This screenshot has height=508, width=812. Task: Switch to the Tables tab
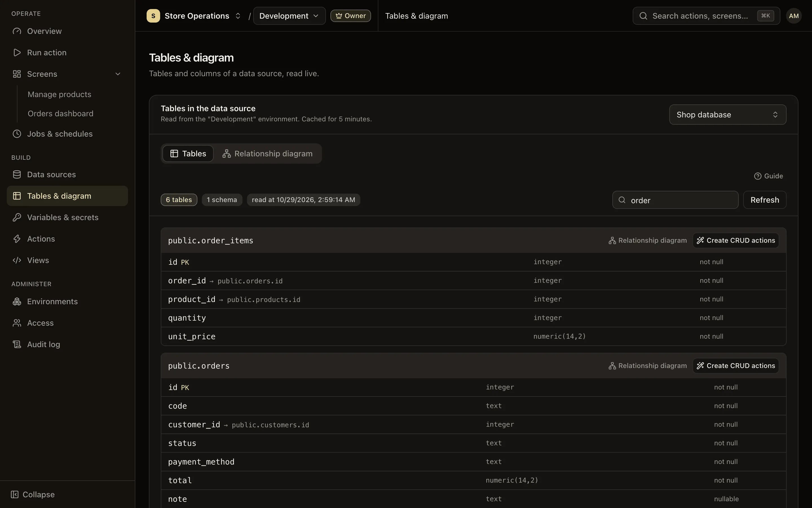[188, 154]
